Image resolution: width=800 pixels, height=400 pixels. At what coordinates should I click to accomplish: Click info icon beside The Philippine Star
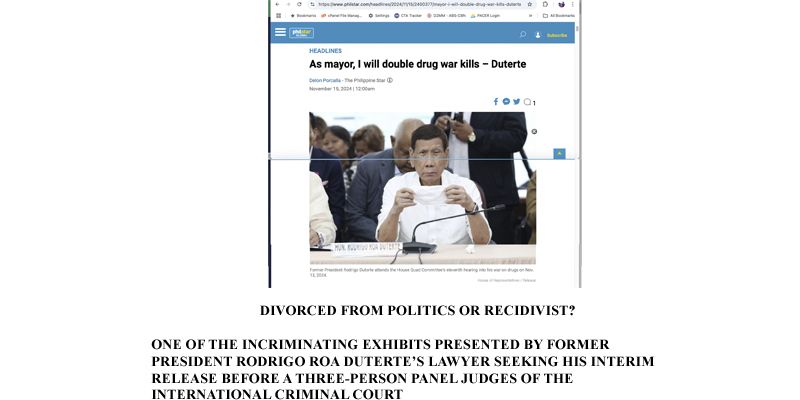(x=390, y=80)
